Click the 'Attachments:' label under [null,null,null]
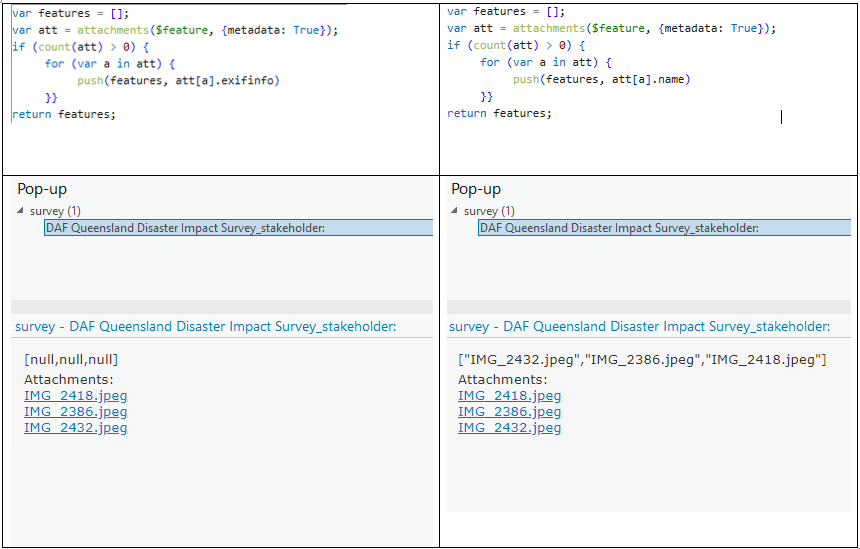The width and height of the screenshot is (860, 549). point(69,380)
